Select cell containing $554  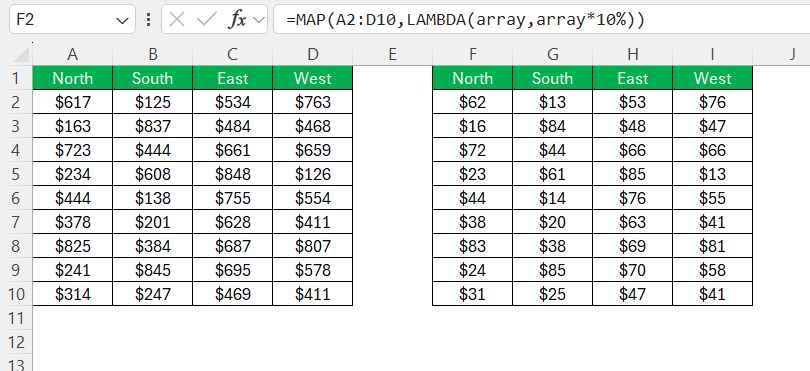313,198
